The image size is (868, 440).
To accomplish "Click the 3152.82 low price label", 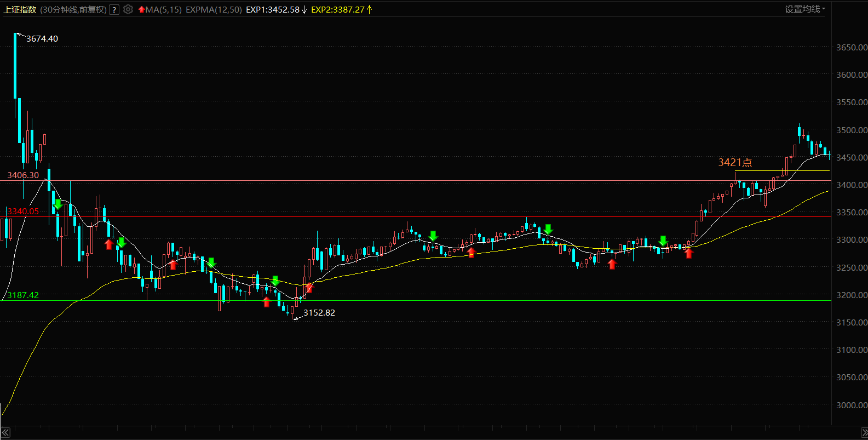I will coord(319,313).
